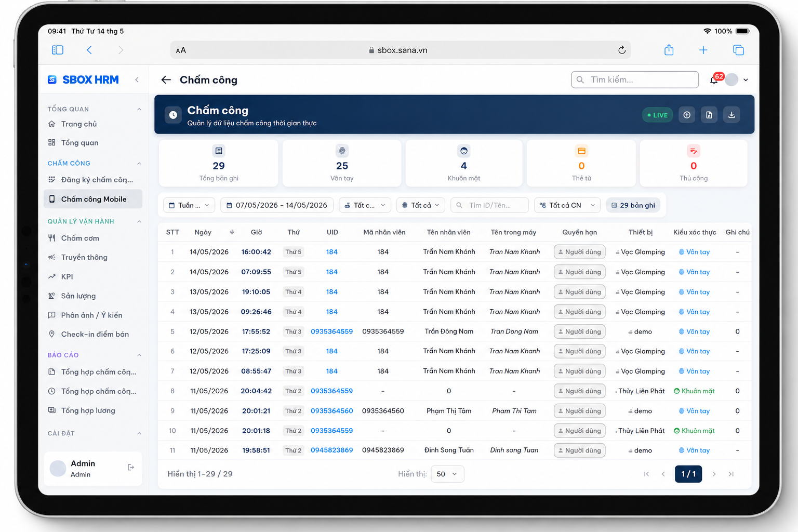Open Truyền thông menu item
The width and height of the screenshot is (798, 532).
(x=93, y=257)
